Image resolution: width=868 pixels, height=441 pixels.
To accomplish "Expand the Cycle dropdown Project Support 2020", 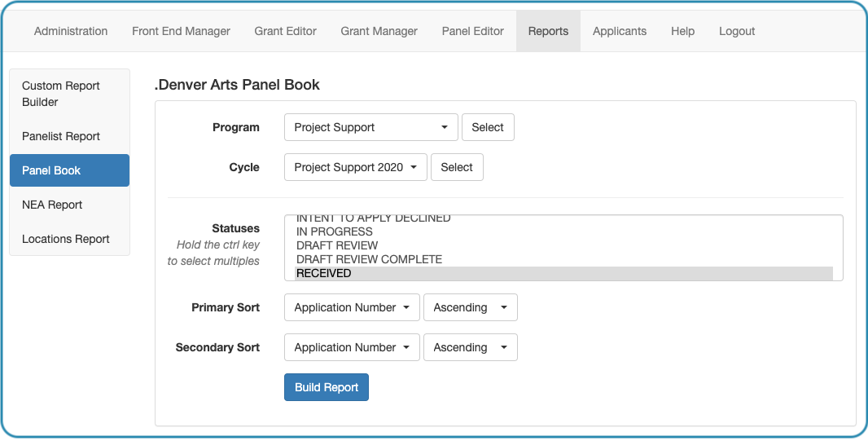I will click(x=355, y=167).
